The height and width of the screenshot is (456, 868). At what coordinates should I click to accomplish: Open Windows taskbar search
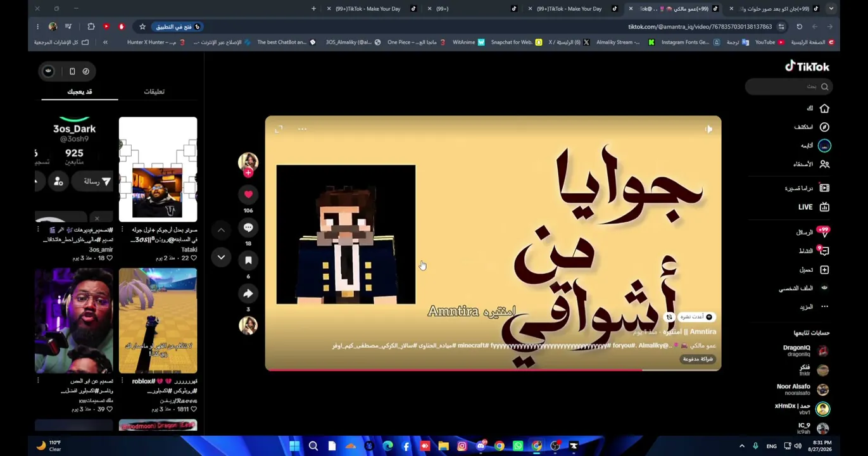click(x=313, y=446)
